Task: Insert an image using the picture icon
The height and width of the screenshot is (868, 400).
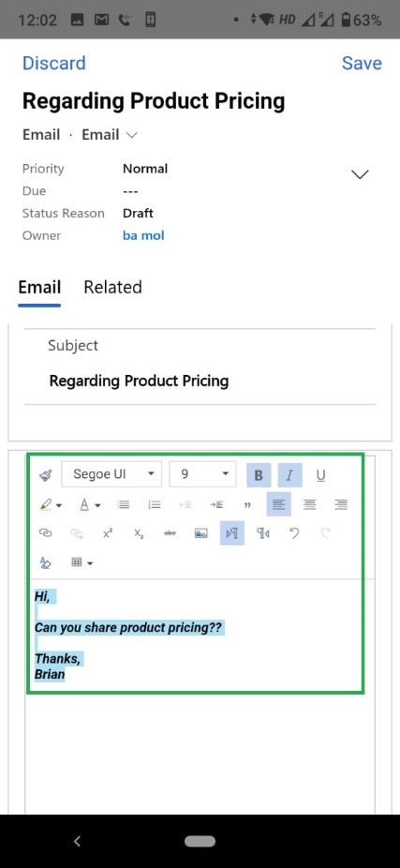Action: click(x=200, y=533)
